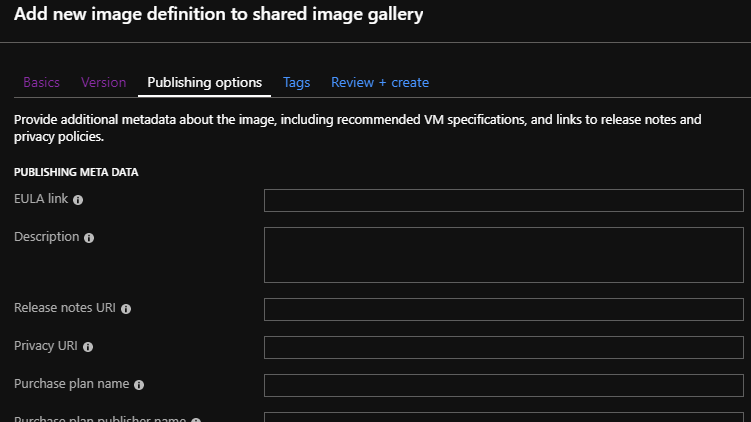Show the Release notes URI info tooltip icon
The height and width of the screenshot is (422, 751).
[126, 309]
